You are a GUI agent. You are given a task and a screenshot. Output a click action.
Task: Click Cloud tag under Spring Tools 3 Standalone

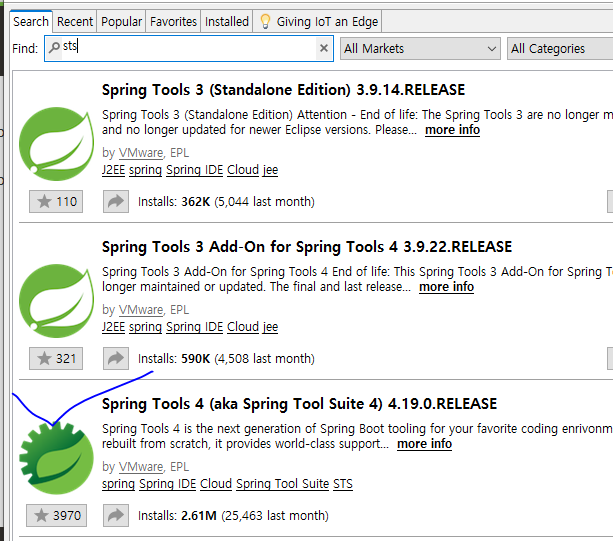pos(243,170)
